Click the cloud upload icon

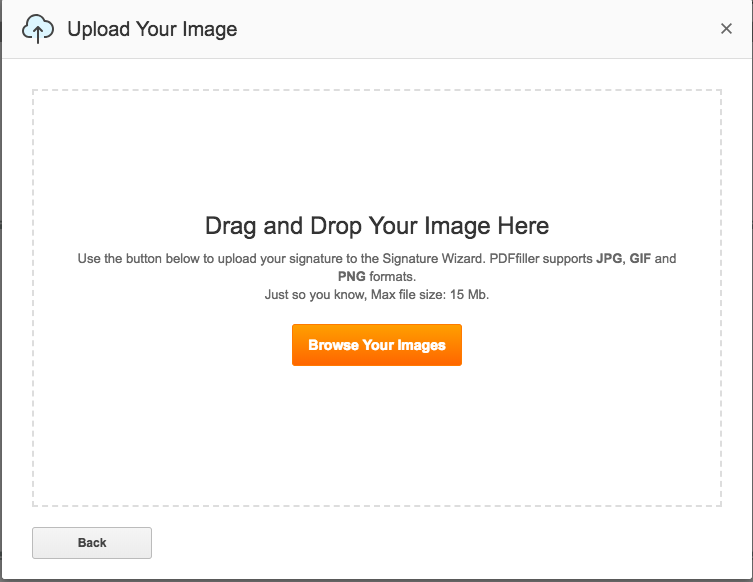(x=38, y=30)
